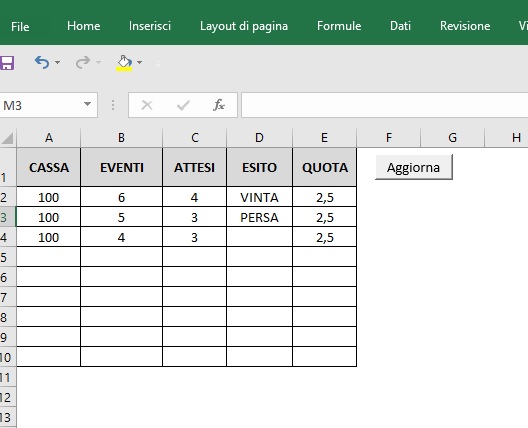Open the Redo history dropdown arrow
This screenshot has height=428, width=528.
point(98,62)
